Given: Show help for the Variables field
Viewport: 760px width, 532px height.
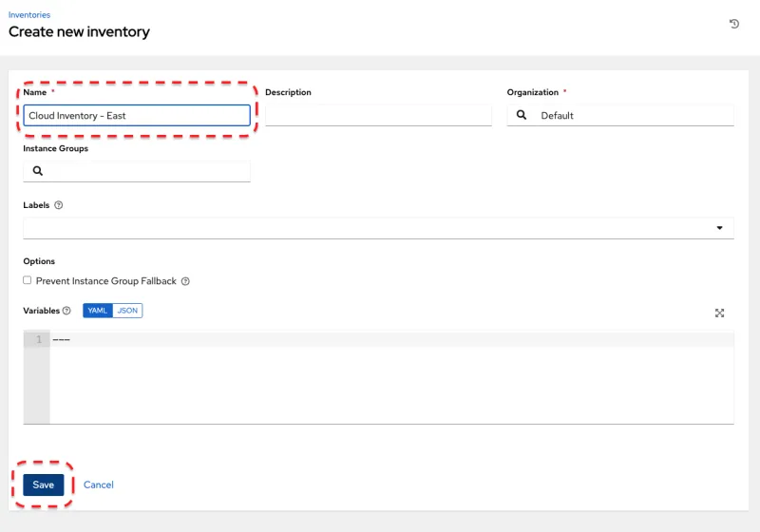Looking at the screenshot, I should coord(66,311).
